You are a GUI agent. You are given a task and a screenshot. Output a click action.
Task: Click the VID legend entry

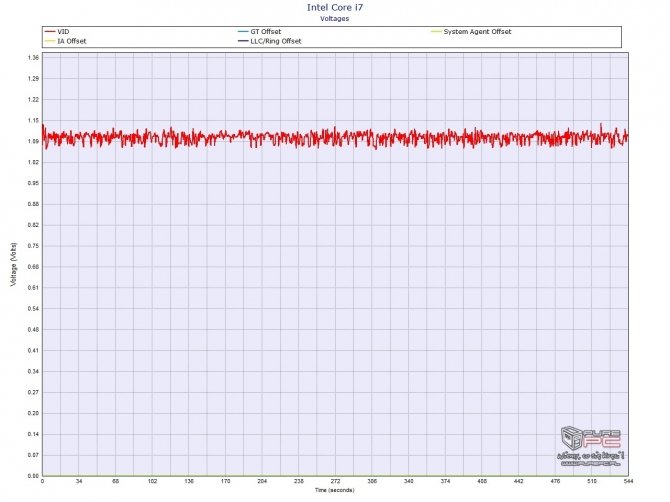(x=57, y=32)
